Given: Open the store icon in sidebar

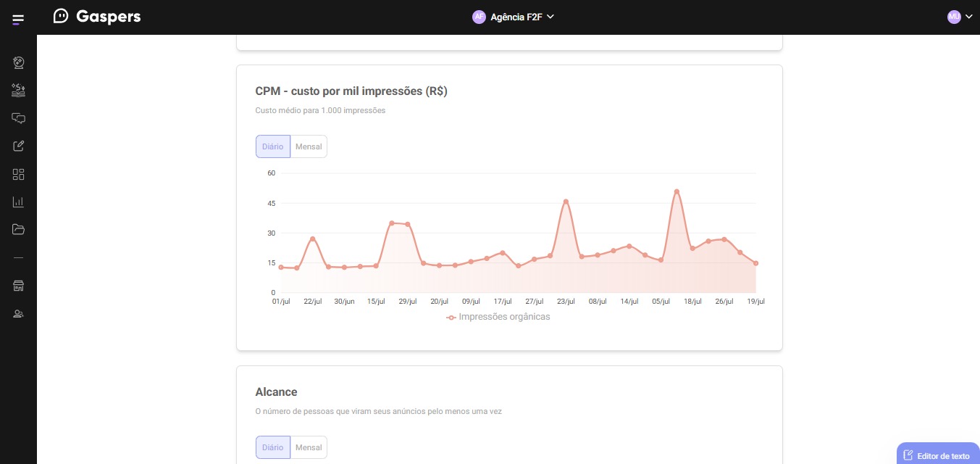Looking at the screenshot, I should (x=19, y=286).
